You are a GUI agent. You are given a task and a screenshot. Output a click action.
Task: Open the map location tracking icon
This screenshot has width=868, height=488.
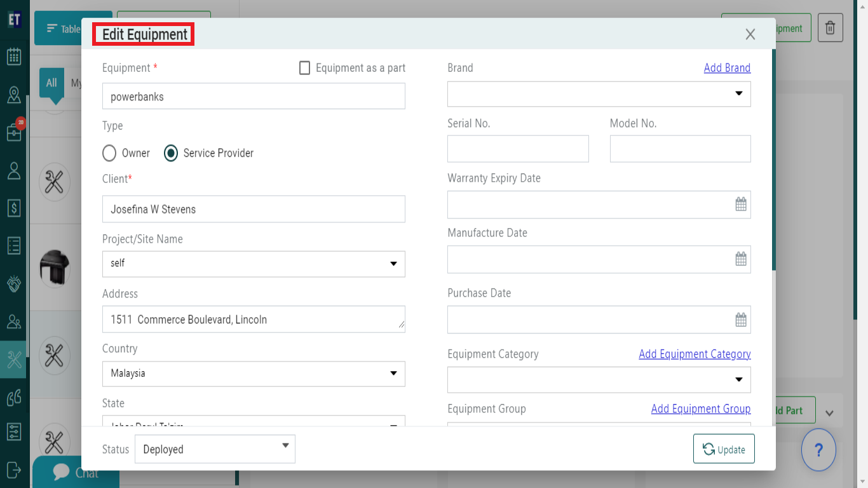tap(14, 95)
